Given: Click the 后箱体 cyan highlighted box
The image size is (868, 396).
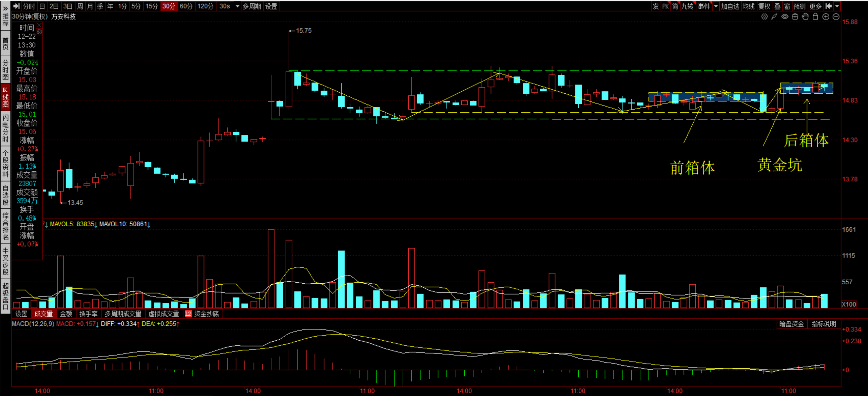Looking at the screenshot, I should click(x=806, y=88).
